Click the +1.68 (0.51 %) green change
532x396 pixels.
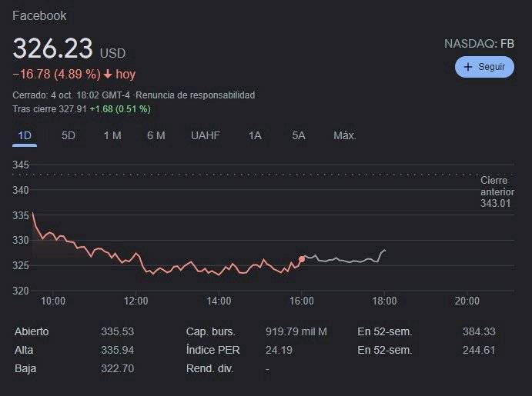120,109
